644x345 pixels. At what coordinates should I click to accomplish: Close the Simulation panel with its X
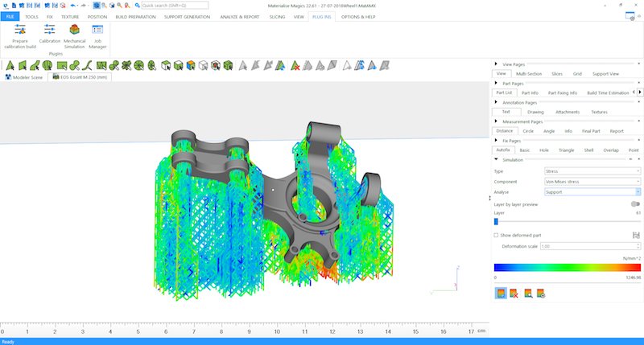point(638,159)
